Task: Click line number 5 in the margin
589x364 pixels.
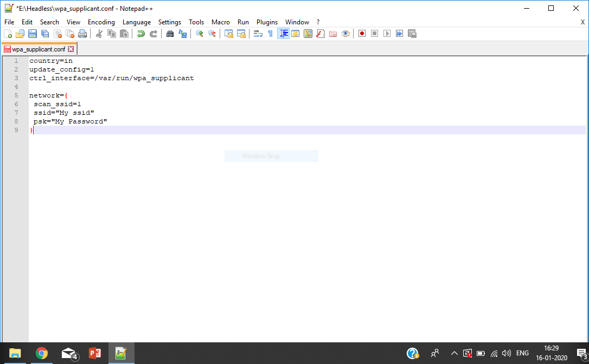Action: (16, 95)
